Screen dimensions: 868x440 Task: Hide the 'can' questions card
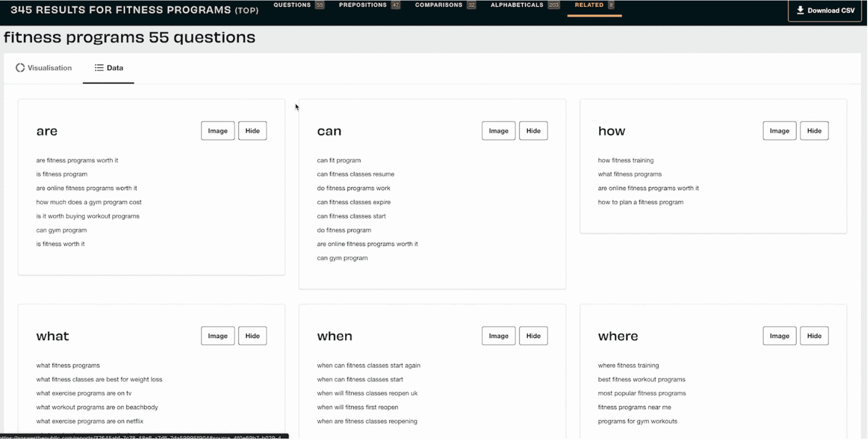click(533, 131)
